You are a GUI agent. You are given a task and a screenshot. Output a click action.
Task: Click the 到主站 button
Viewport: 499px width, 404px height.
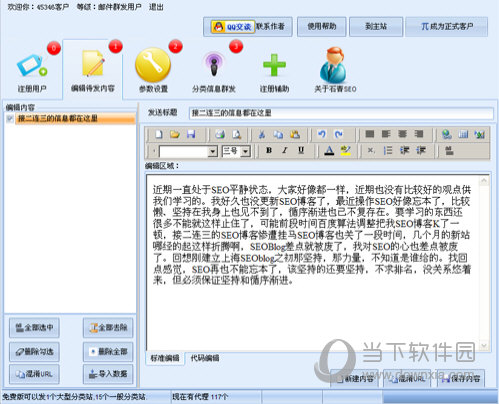coord(376,26)
